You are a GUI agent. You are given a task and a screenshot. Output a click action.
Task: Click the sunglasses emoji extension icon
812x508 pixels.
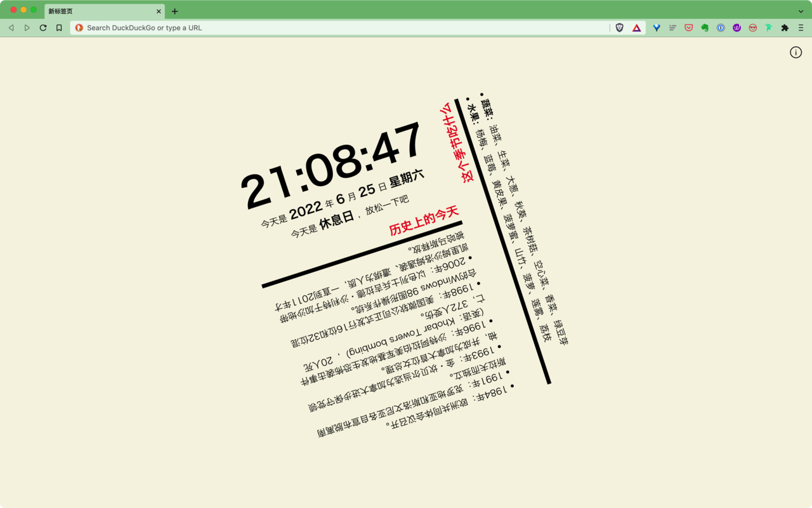752,28
